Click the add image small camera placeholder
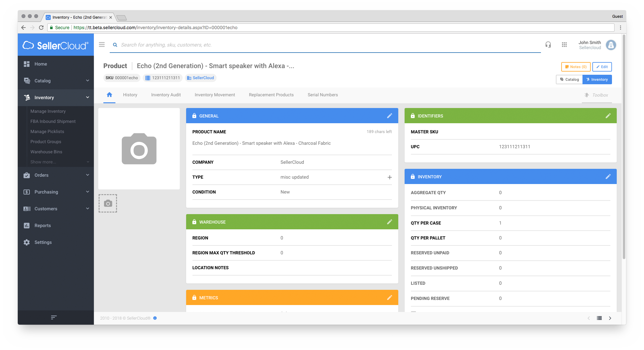Image resolution: width=644 pixels, height=350 pixels. [x=108, y=203]
